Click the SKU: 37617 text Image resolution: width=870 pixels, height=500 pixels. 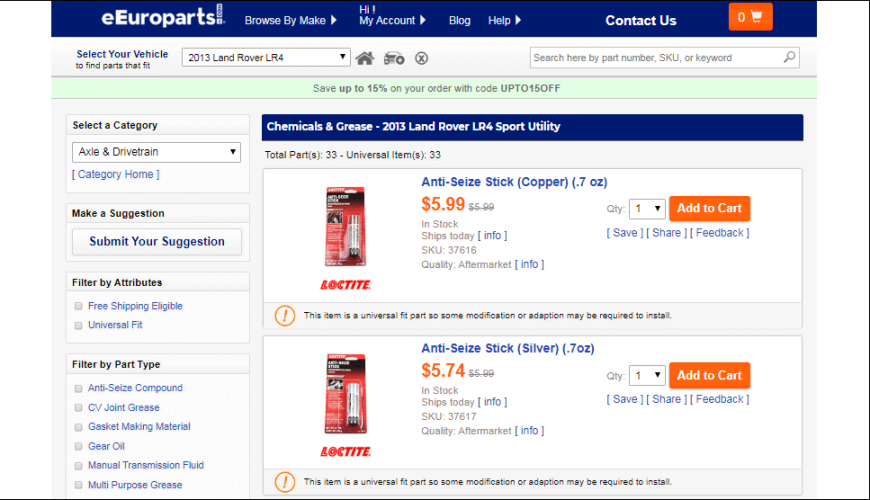click(448, 417)
